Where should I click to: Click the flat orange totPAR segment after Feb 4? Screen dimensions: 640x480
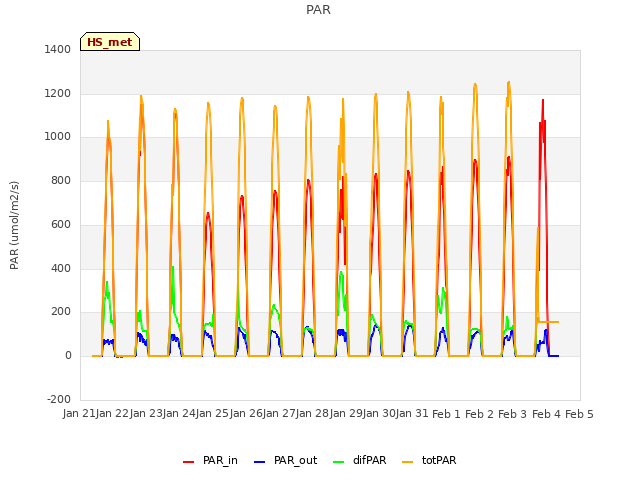coord(549,322)
